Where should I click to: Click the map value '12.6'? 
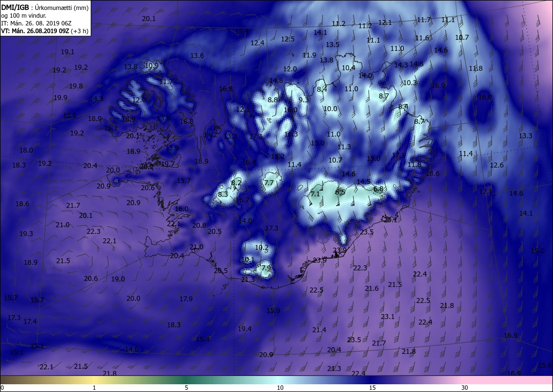click(x=497, y=165)
